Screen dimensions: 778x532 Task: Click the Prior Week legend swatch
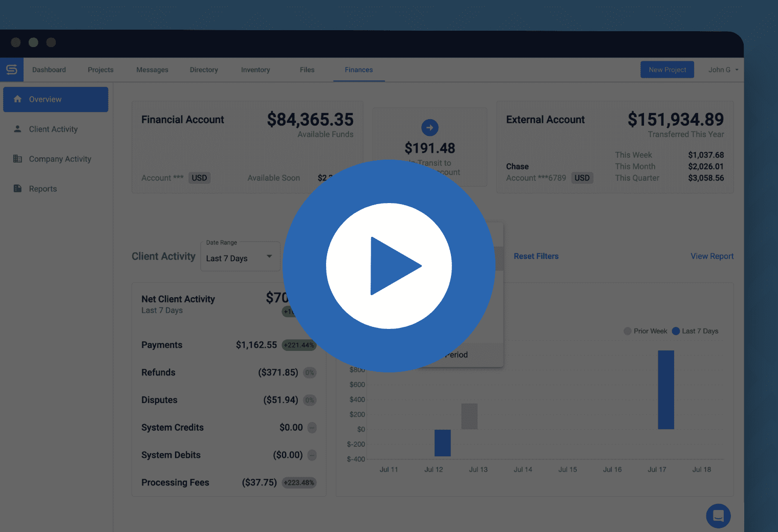[x=628, y=331]
